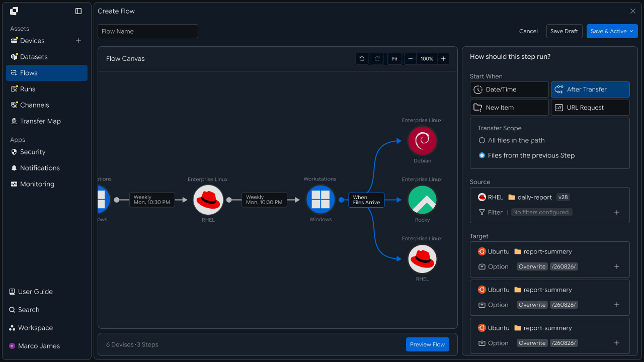Click report-summery folder in first target
644x362 pixels.
coord(543,251)
